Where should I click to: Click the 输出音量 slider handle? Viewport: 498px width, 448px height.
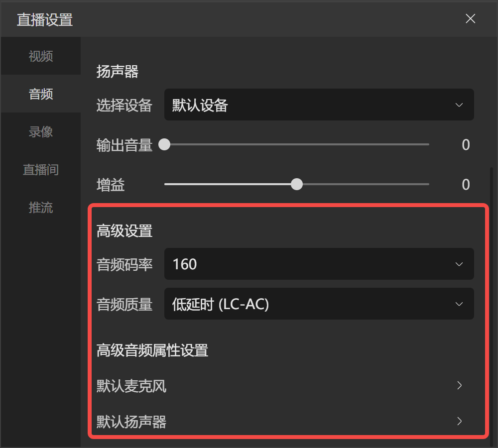[x=164, y=144]
